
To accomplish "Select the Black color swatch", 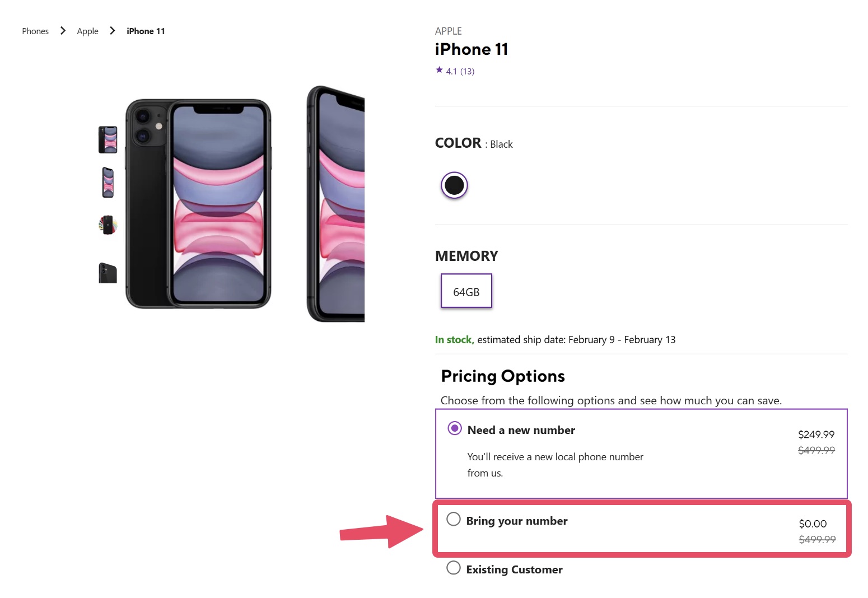I will click(x=454, y=185).
